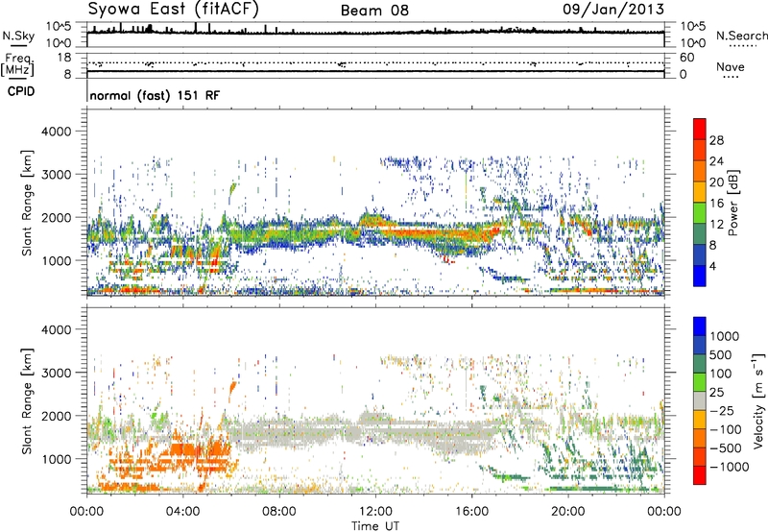Viewport: 768px width, 532px height.
Task: Click the power colorbar blue bottom segment
Action: click(700, 276)
